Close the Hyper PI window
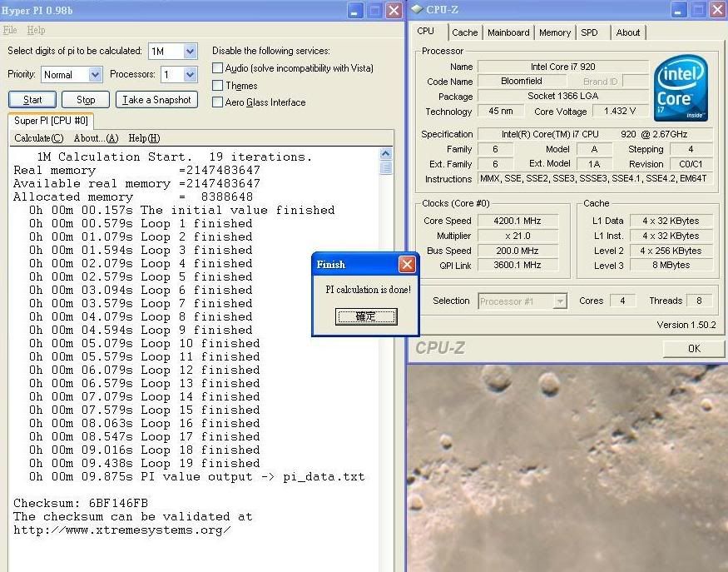 394,10
